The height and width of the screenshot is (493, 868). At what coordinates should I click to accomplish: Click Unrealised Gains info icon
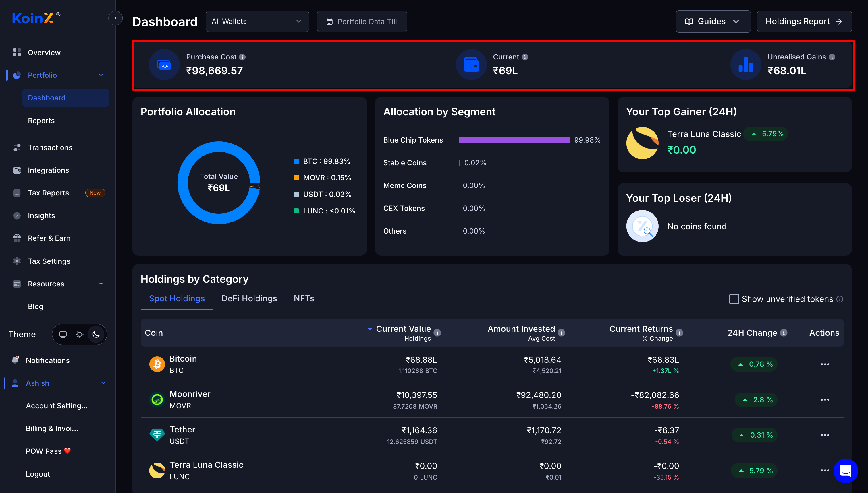[x=832, y=57]
